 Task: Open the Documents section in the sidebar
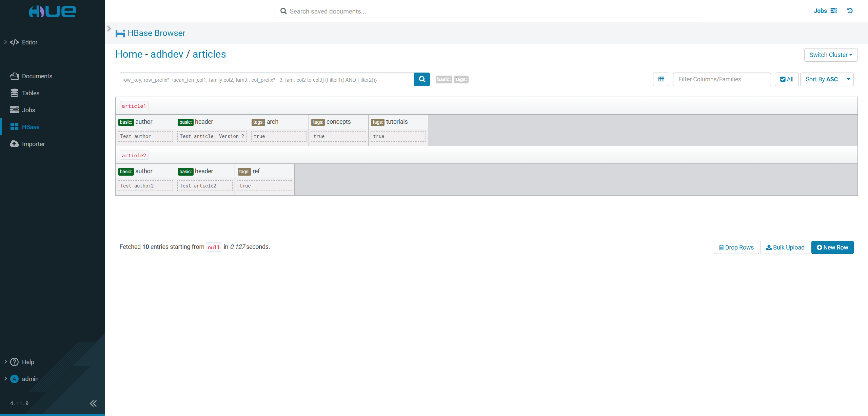coord(37,76)
